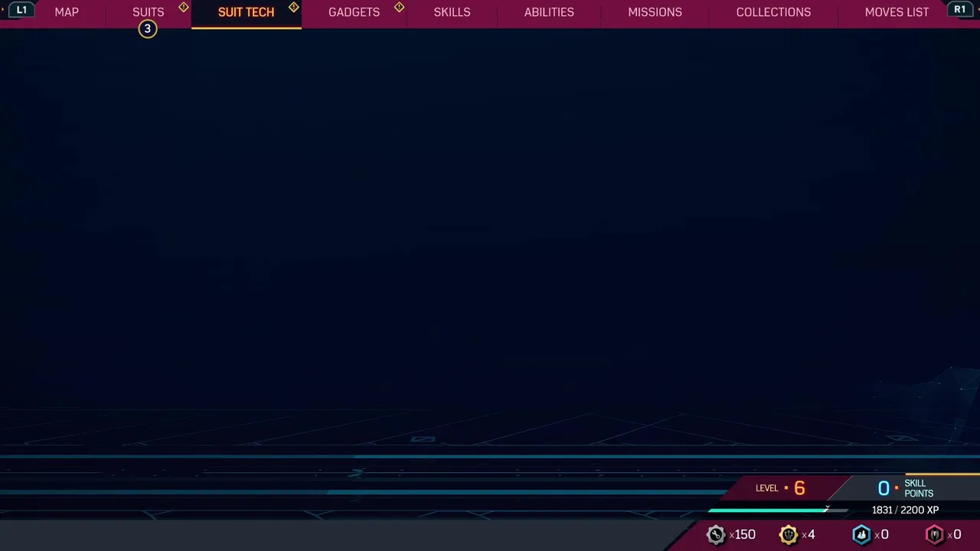Screen dimensions: 980x551
Task: Click the 1831 / 2200 XP text
Action: pyautogui.click(x=905, y=510)
